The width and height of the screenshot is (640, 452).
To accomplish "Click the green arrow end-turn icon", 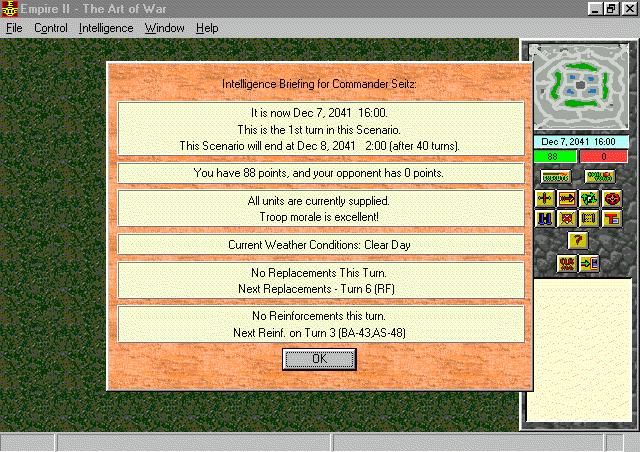I will 589,263.
